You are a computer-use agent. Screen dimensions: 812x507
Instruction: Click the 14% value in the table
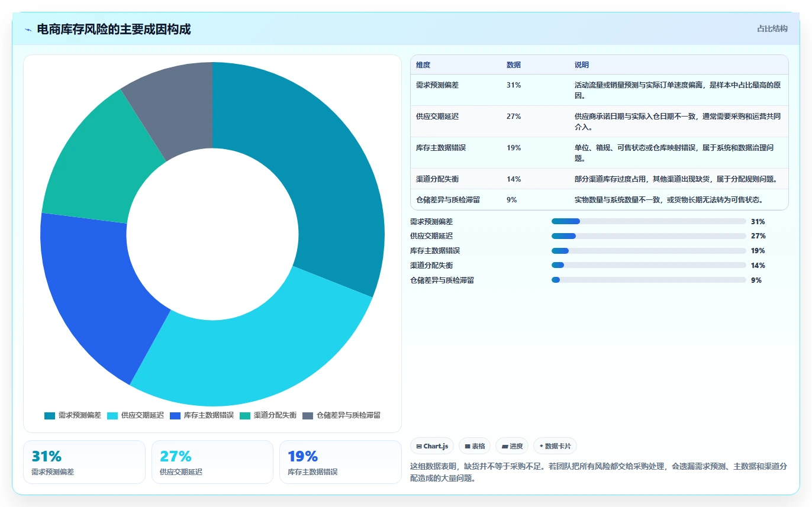514,179
